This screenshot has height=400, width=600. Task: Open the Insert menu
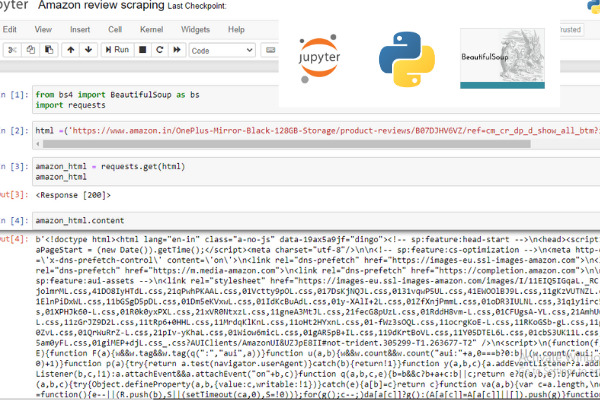pyautogui.click(x=80, y=29)
